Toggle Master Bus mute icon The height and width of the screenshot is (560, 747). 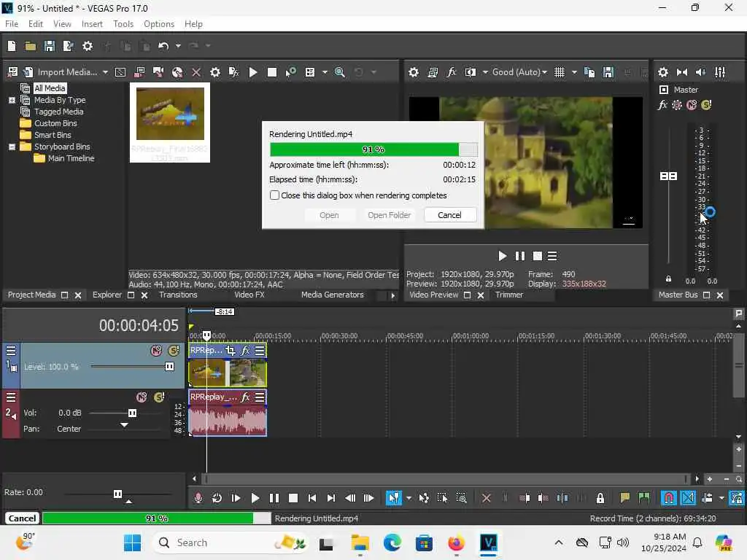tap(692, 105)
